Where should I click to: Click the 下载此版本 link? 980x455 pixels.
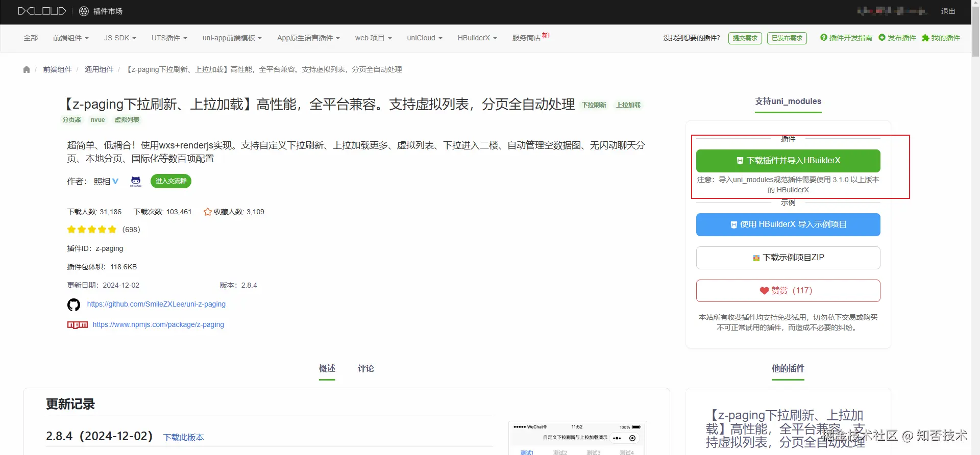184,438
